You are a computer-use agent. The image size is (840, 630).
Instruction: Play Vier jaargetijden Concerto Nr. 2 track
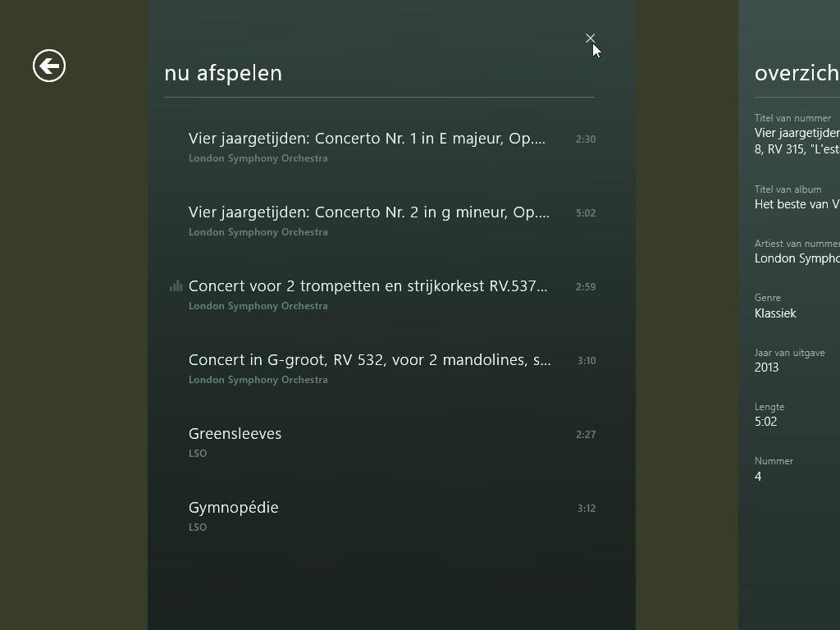(380, 221)
